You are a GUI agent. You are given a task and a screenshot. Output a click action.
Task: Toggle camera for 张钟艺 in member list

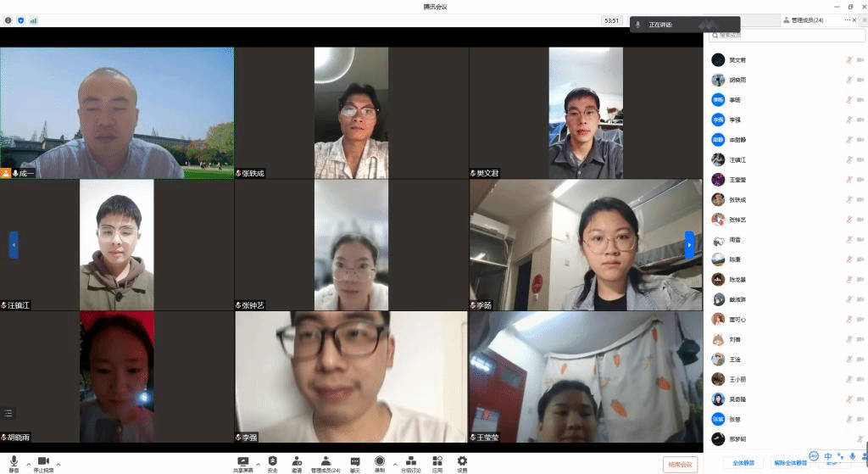pos(860,220)
